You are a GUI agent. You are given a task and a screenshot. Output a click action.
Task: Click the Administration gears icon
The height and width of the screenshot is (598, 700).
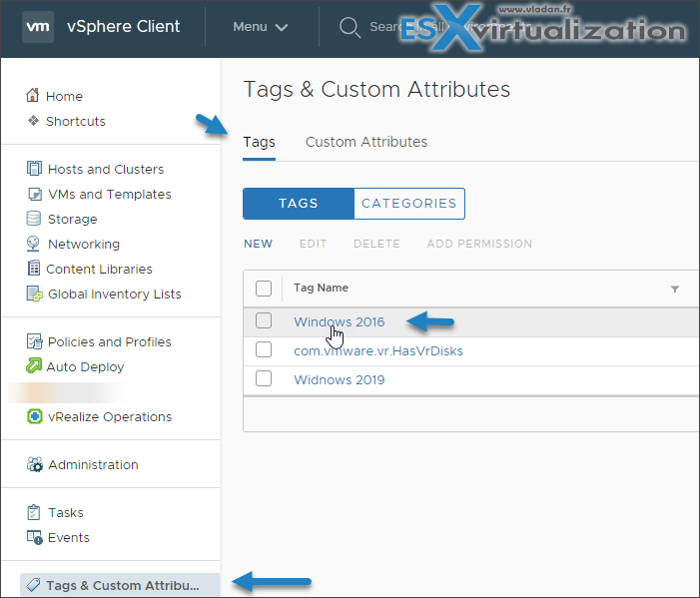click(x=34, y=464)
